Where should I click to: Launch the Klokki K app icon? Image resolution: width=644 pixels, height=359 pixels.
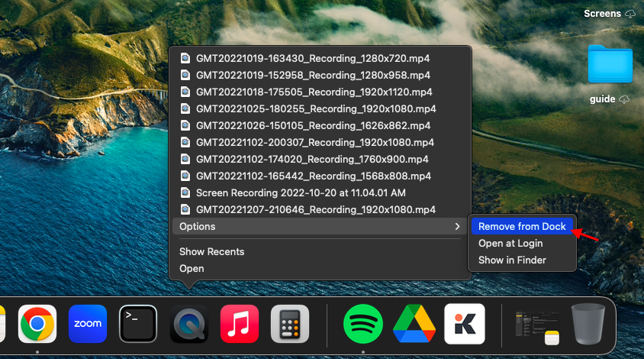465,324
